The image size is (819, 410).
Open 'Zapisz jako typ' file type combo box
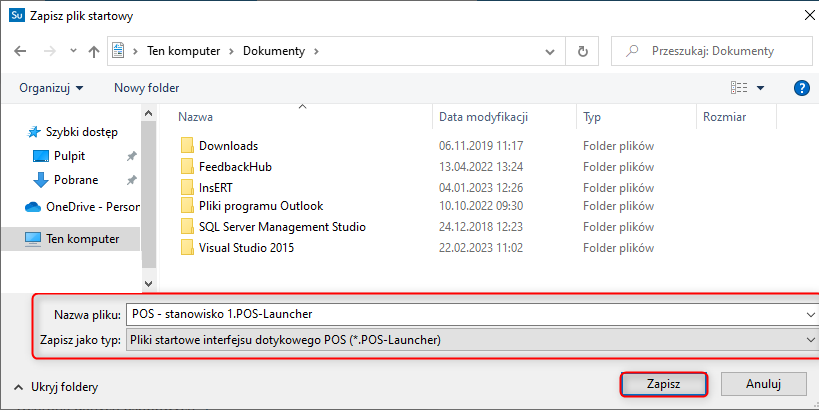(x=472, y=340)
